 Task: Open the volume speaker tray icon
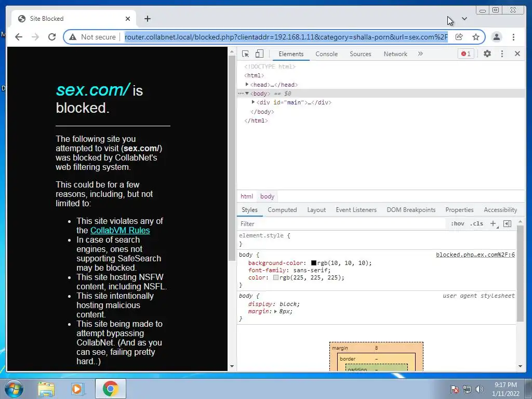tap(480, 389)
